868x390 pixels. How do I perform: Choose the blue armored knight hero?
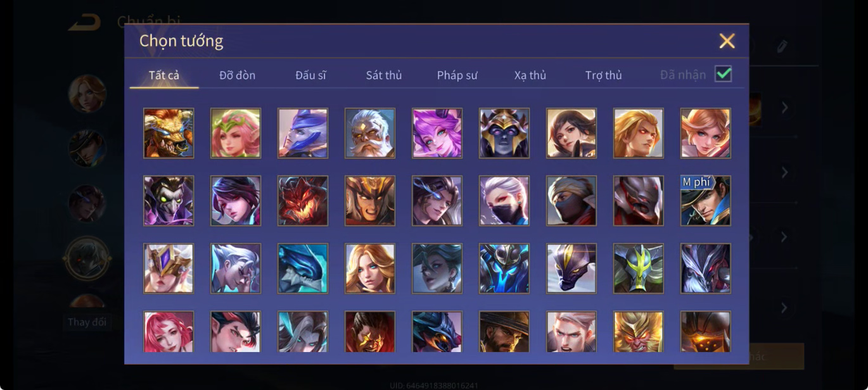[504, 268]
